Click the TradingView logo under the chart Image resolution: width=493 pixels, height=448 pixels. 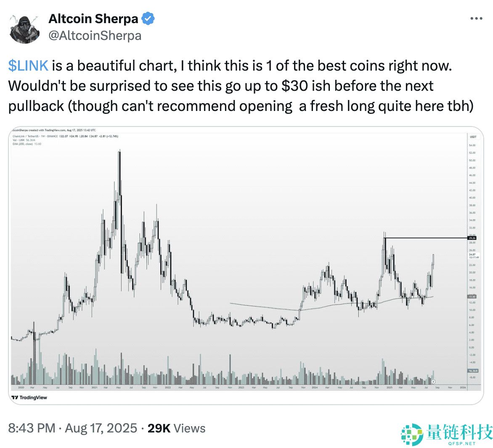[x=29, y=398]
